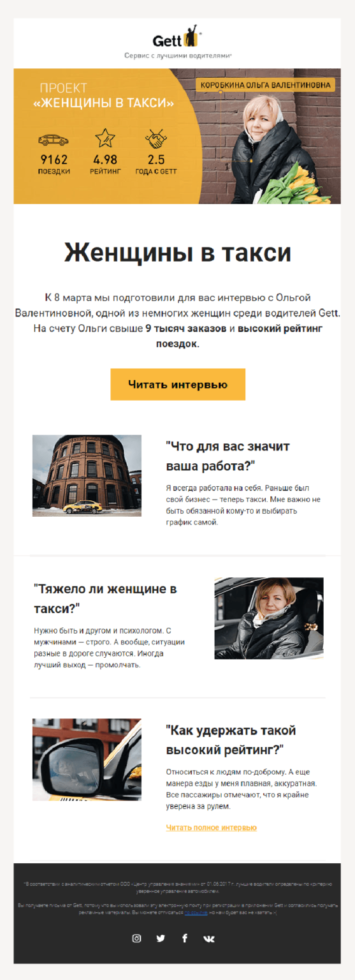355x980 pixels.
Task: Click the 'Женщины в такси' main heading
Action: pyautogui.click(x=178, y=253)
